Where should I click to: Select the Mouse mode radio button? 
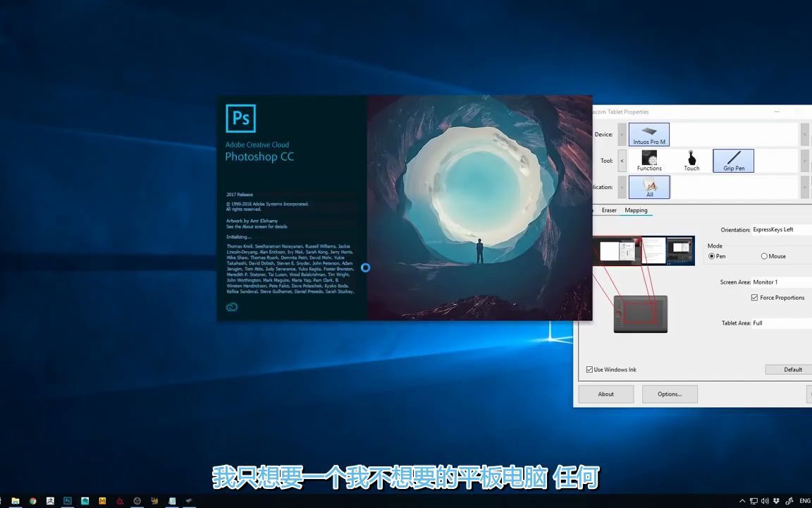(x=763, y=256)
